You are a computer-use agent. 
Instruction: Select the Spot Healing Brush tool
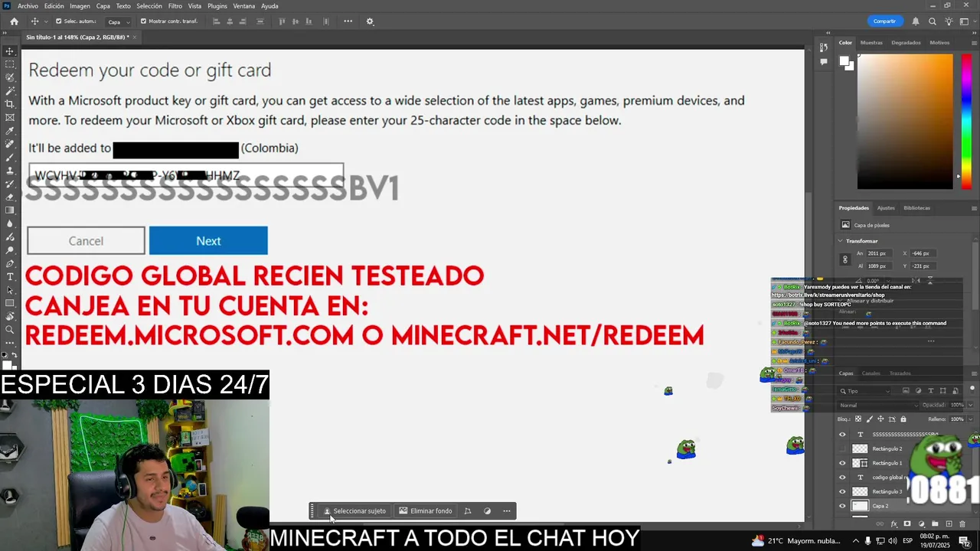click(x=10, y=144)
